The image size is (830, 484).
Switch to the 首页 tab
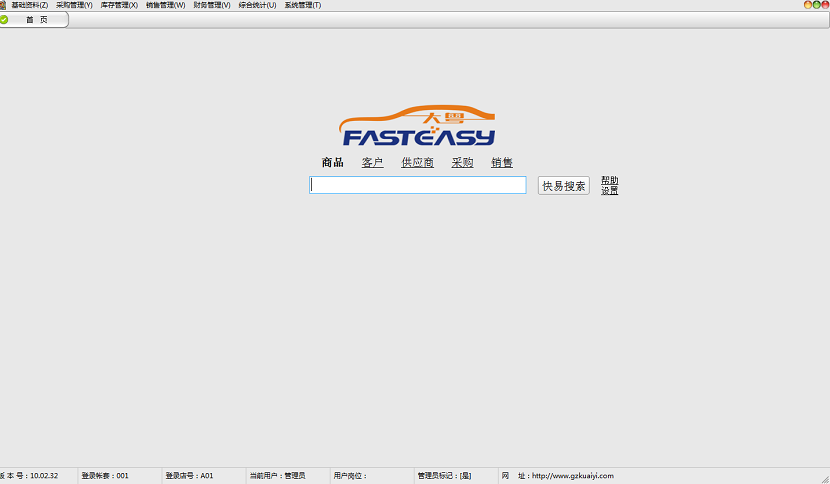pyautogui.click(x=36, y=20)
